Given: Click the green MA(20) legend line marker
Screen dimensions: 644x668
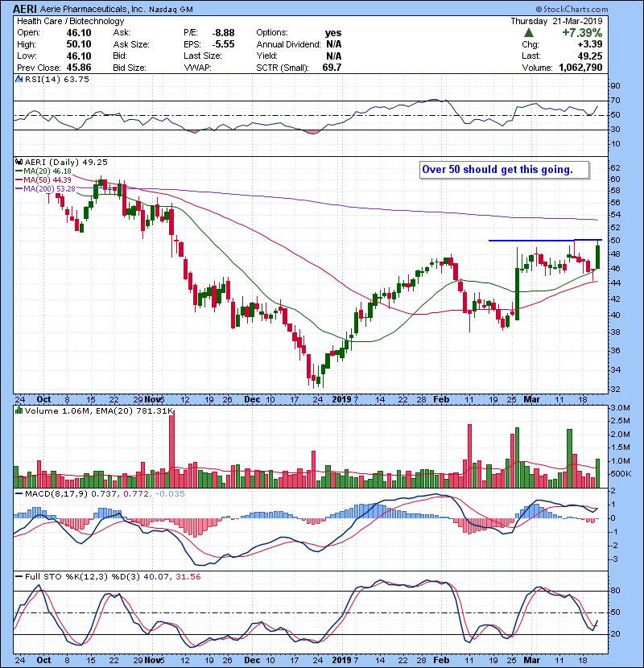Looking at the screenshot, I should [19, 171].
